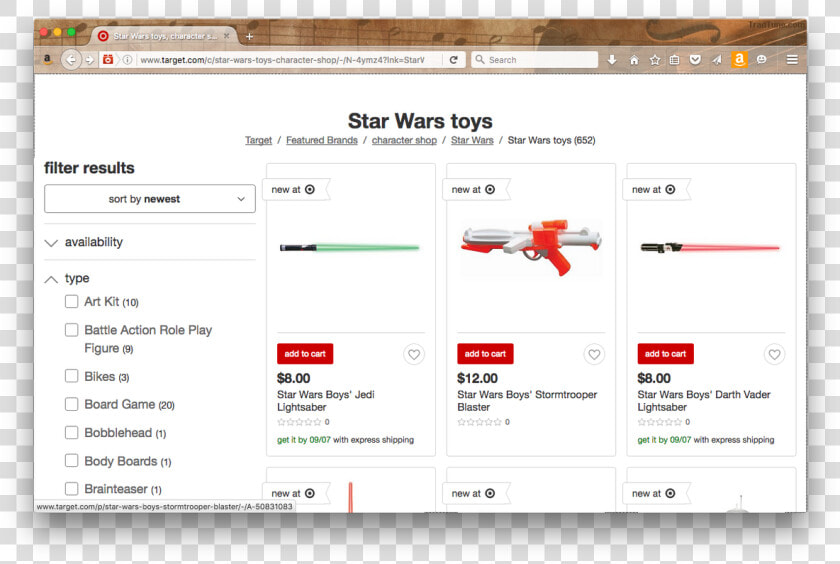The width and height of the screenshot is (840, 564).
Task: Select the Star Wars toys browser tab
Action: tap(164, 36)
